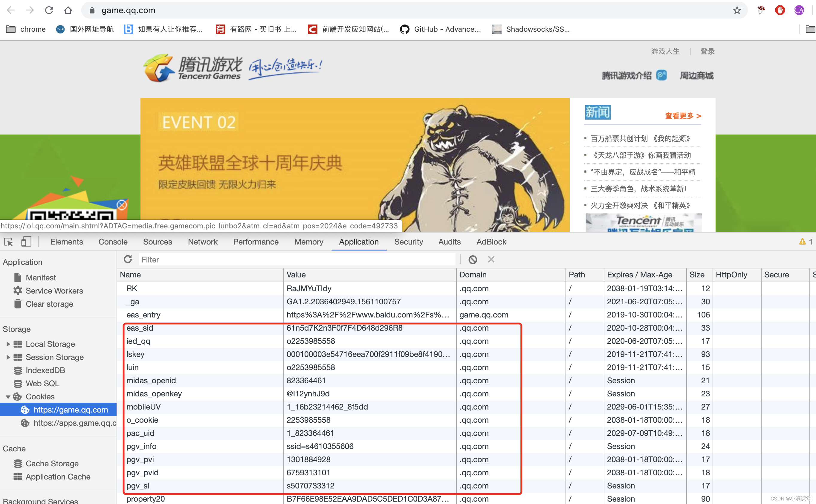Viewport: 816px width, 504px height.
Task: Open the chrome bookmarks folder
Action: [x=26, y=29]
